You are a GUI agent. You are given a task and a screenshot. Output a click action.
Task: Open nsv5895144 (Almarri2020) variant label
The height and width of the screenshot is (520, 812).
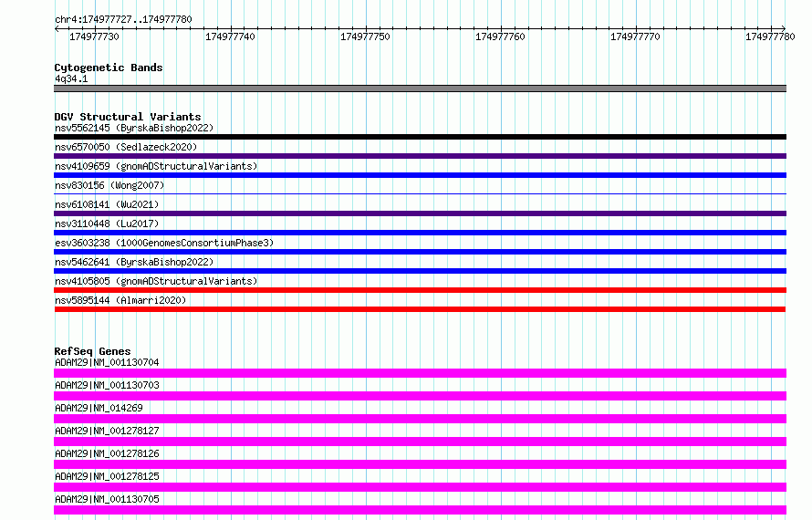point(120,300)
